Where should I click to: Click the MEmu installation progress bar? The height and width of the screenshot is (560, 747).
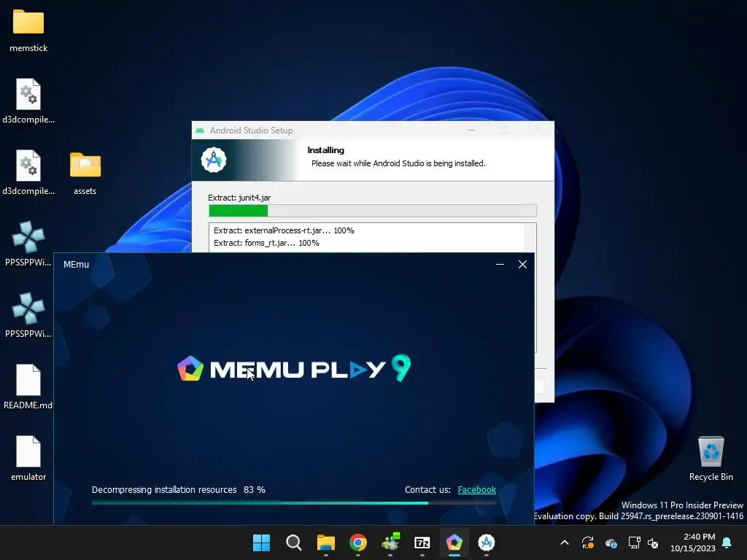(x=294, y=503)
